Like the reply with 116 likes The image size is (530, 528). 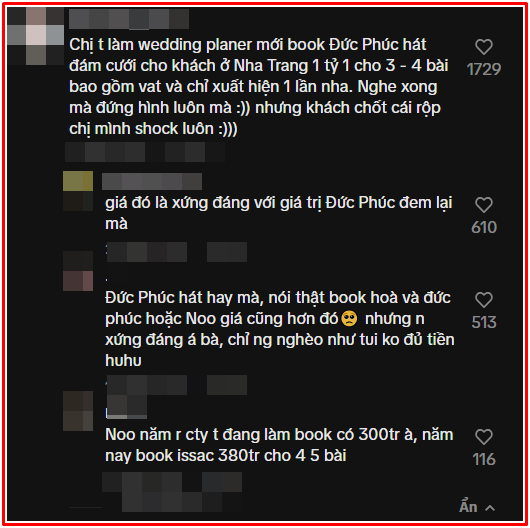pyautogui.click(x=484, y=437)
